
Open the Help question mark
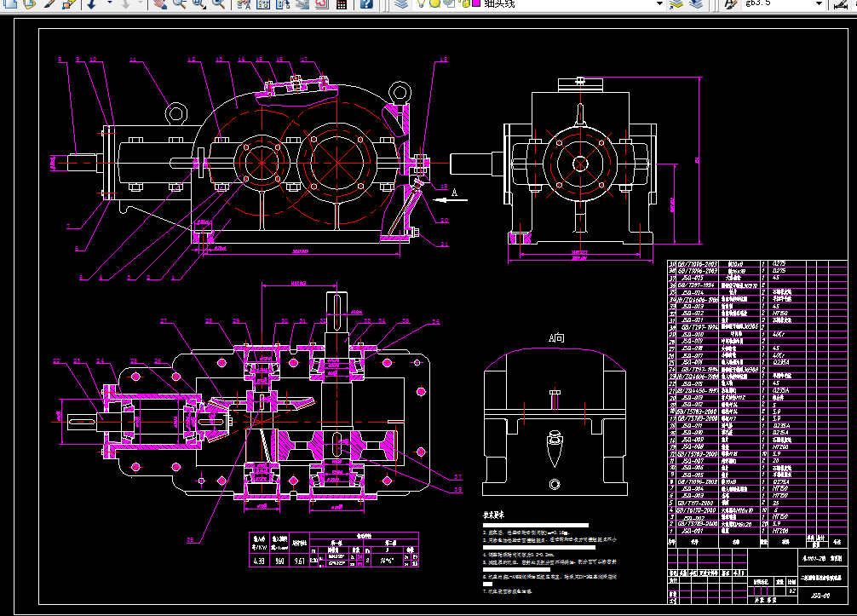(x=366, y=3)
